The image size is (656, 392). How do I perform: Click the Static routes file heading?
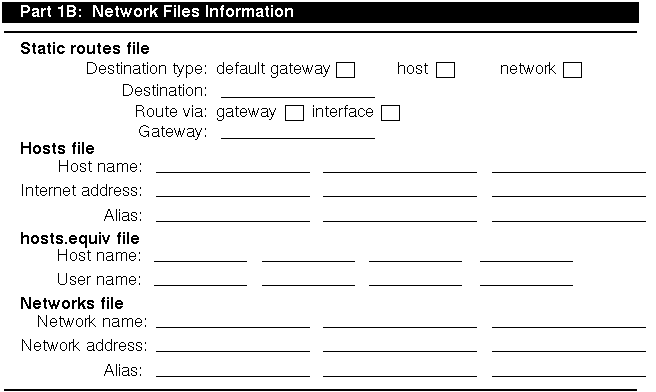pyautogui.click(x=85, y=49)
